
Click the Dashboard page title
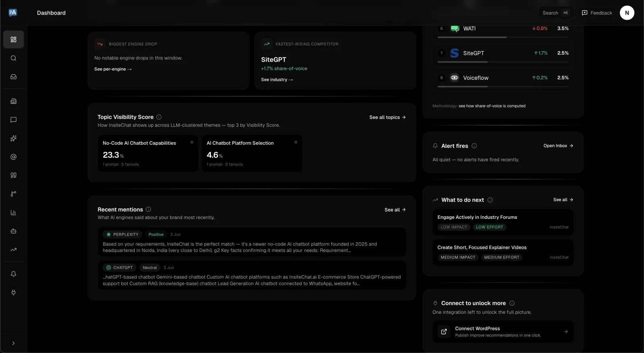click(x=51, y=13)
